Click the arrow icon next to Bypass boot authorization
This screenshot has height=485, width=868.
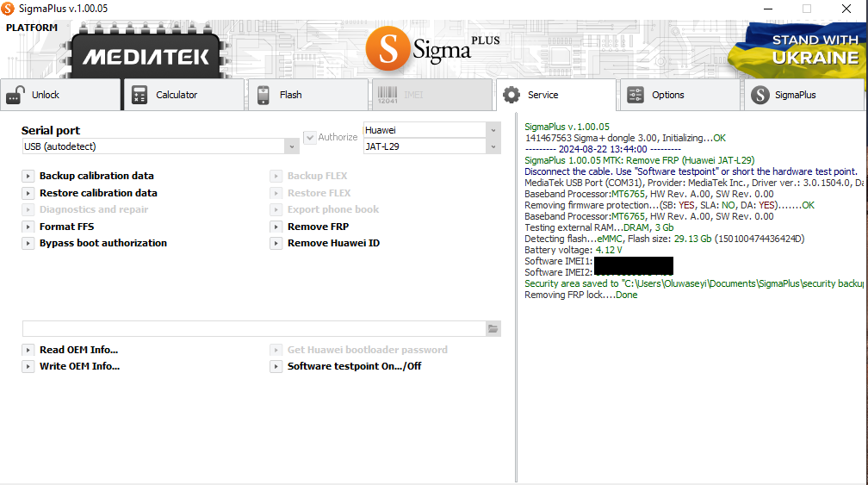coord(28,243)
